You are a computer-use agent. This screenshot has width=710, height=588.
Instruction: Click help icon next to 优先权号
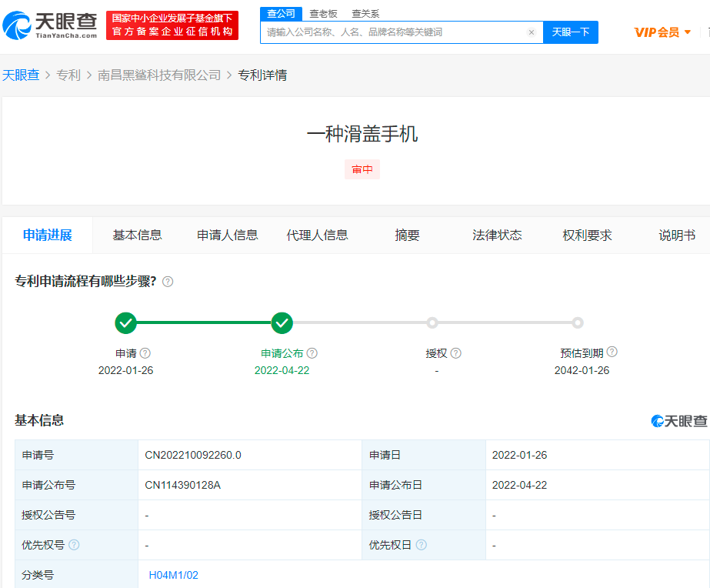click(x=74, y=544)
